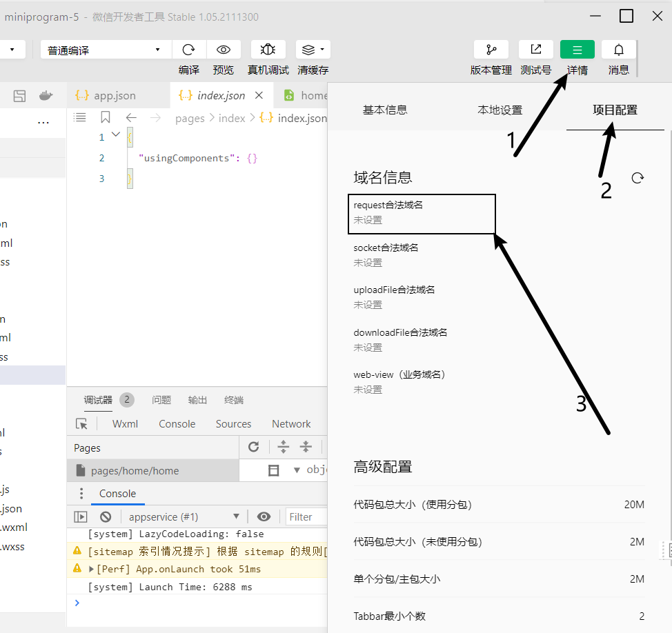Image resolution: width=672 pixels, height=633 pixels.
Task: Click the bookmark icon in editor breadcrumb bar
Action: (x=106, y=117)
